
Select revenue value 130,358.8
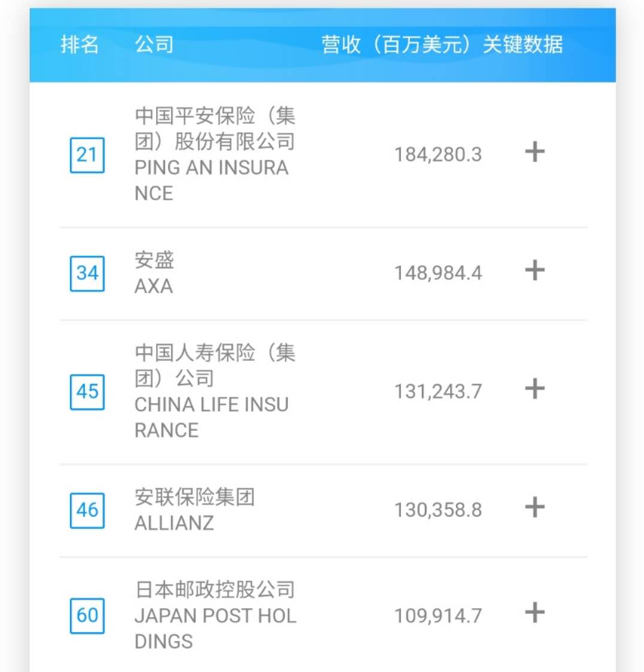pyautogui.click(x=438, y=510)
